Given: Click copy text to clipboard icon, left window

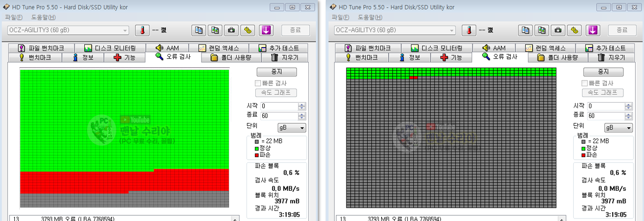Looking at the screenshot, I should (x=199, y=30).
